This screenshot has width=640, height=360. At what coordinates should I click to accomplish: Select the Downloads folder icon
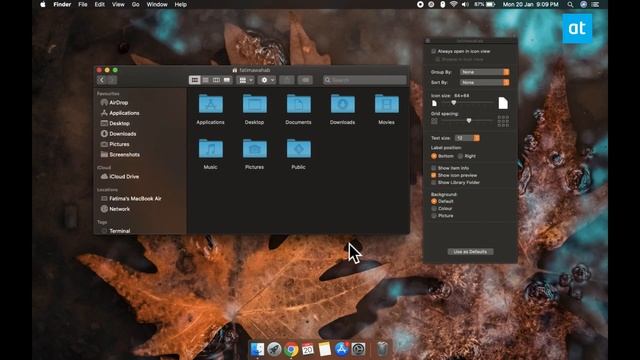342,104
